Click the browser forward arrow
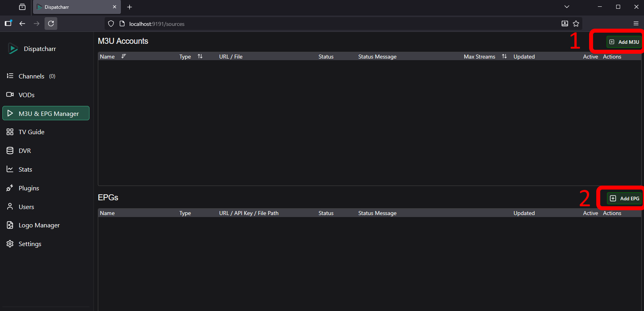644x311 pixels. click(37, 23)
